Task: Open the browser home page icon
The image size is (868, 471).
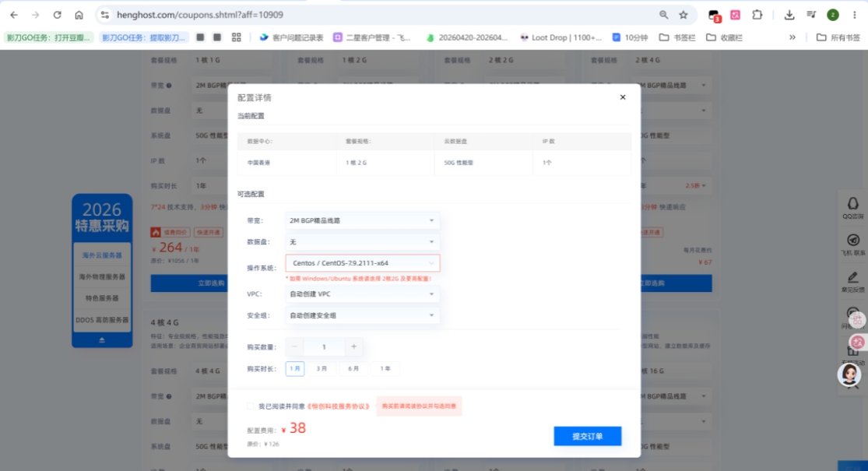Action: click(79, 15)
